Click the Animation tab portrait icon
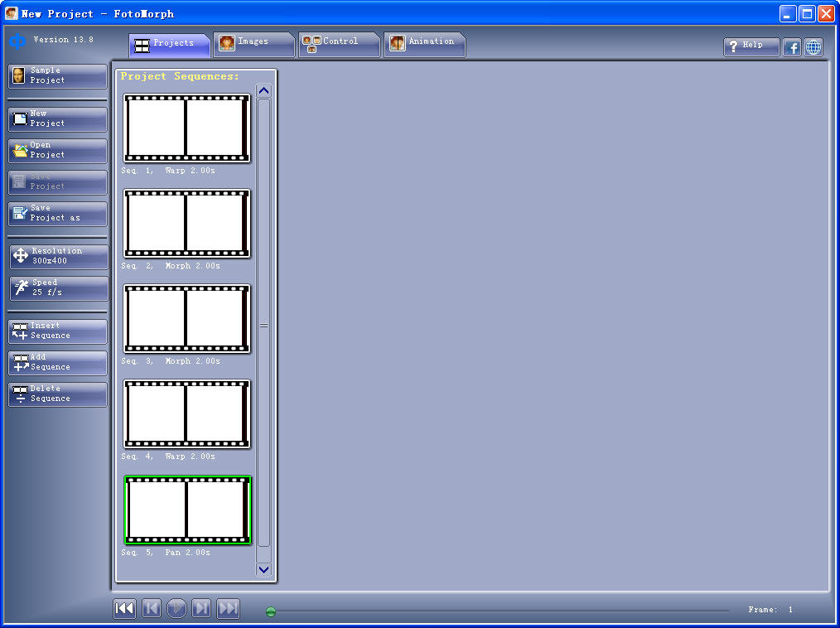 click(398, 43)
